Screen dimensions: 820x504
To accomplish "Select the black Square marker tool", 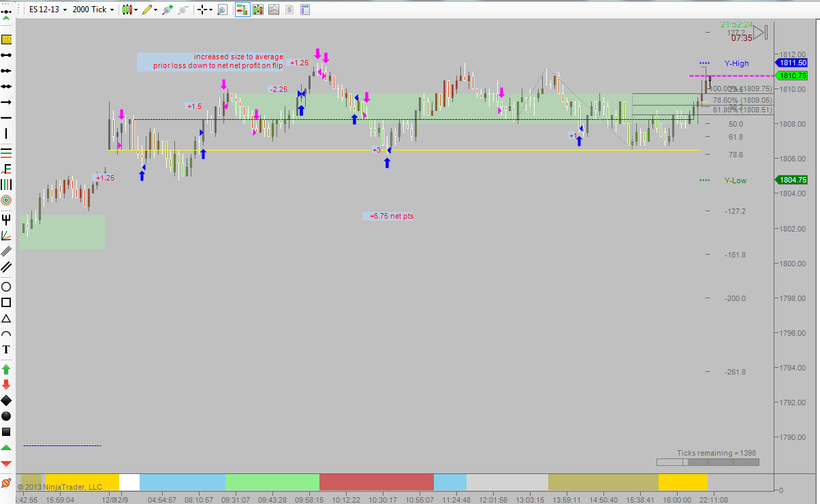I will (6, 432).
